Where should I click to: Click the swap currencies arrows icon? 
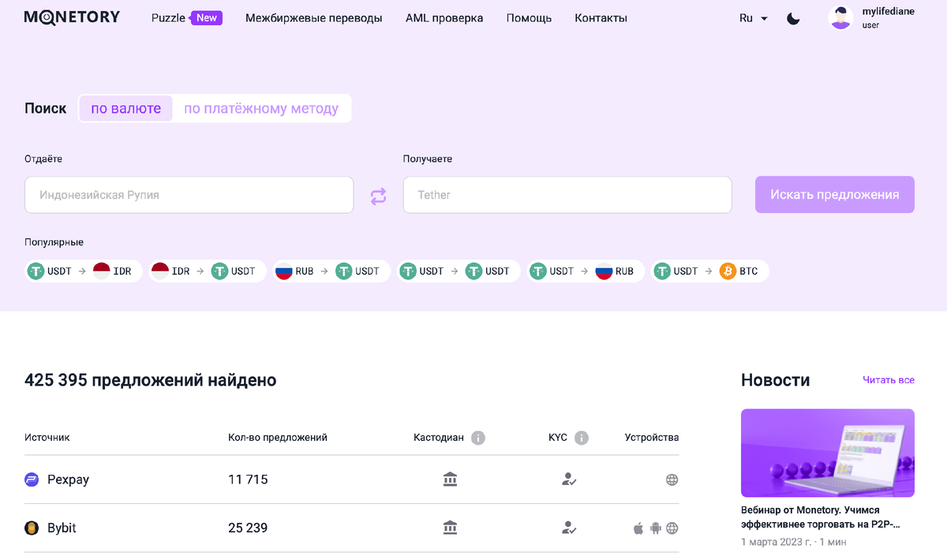pos(378,195)
